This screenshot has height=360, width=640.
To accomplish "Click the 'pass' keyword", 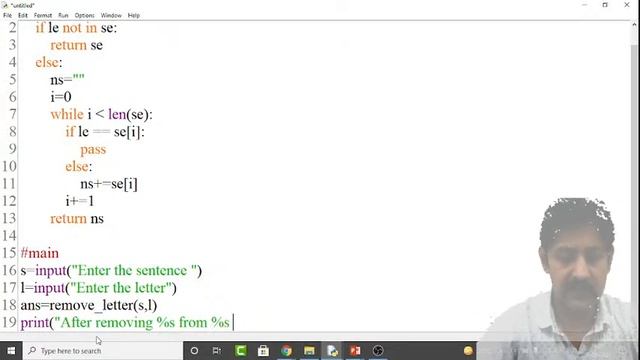I will tap(93, 149).
